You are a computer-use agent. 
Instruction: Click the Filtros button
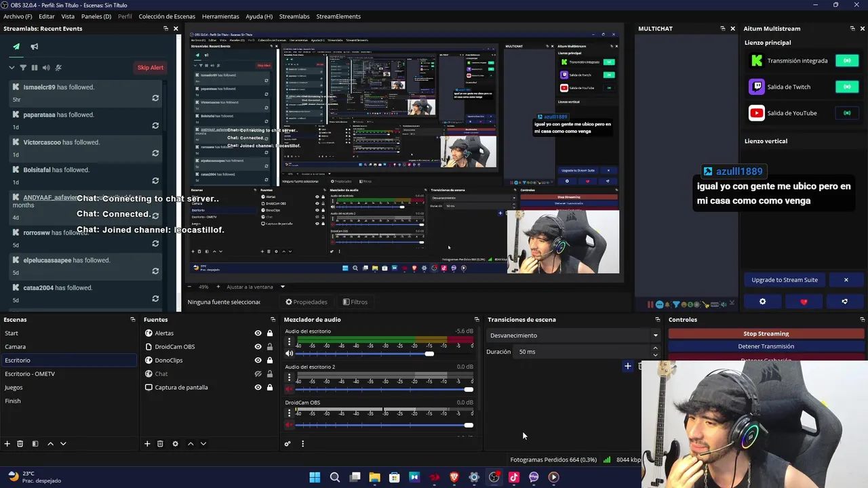click(355, 302)
